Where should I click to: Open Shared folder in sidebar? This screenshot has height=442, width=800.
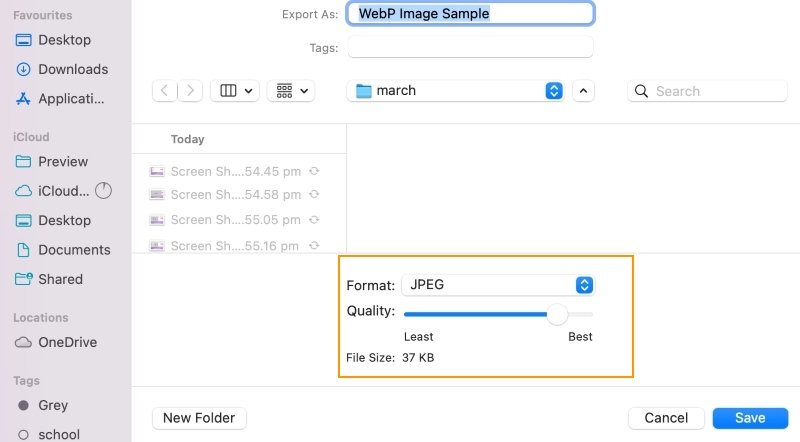click(x=49, y=279)
